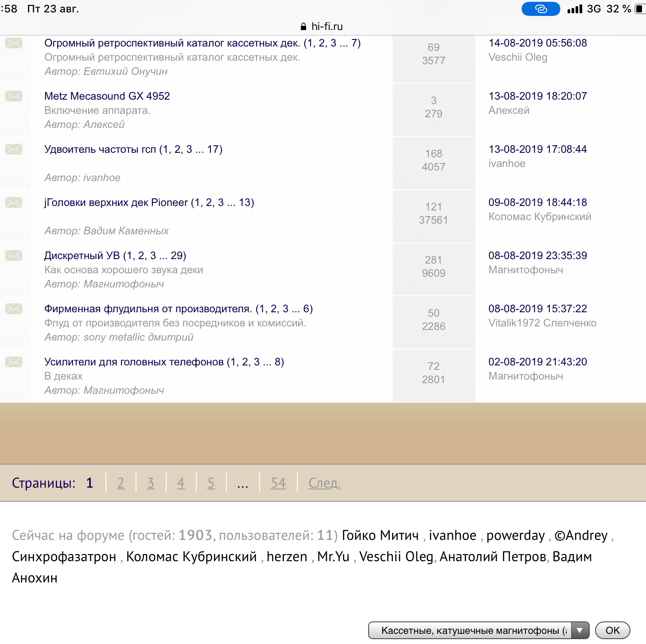Click envelope icon beside Metz Mecasound GX 4952
The height and width of the screenshot is (644, 646).
click(x=14, y=96)
